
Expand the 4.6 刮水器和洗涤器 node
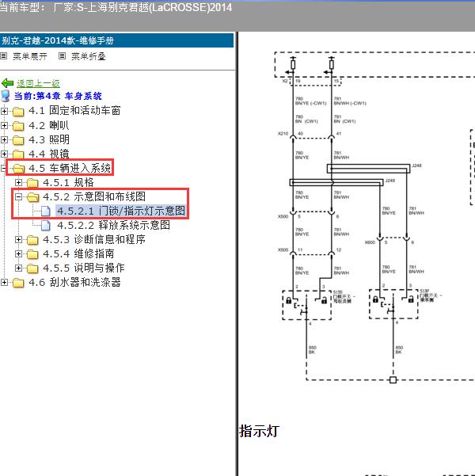click(4, 282)
